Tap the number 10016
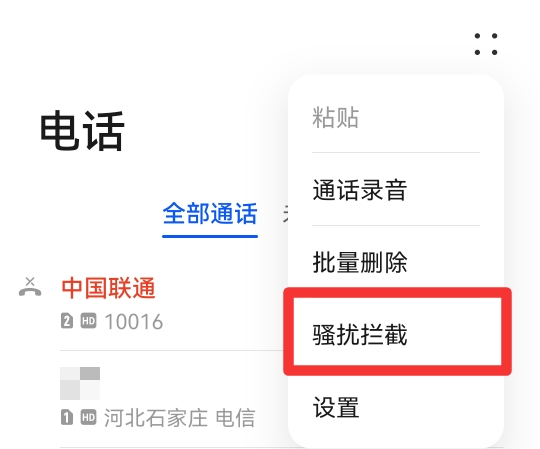The height and width of the screenshot is (449, 540). click(x=134, y=322)
